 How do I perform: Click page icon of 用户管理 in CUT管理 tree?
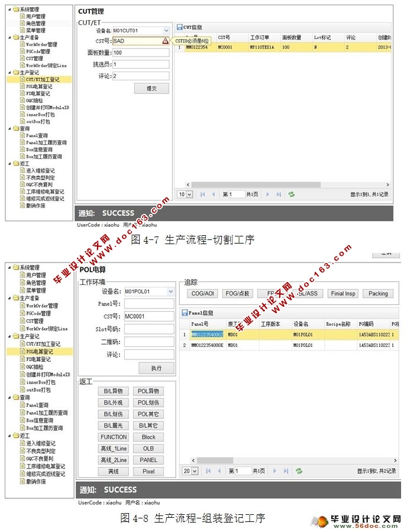pyautogui.click(x=22, y=17)
